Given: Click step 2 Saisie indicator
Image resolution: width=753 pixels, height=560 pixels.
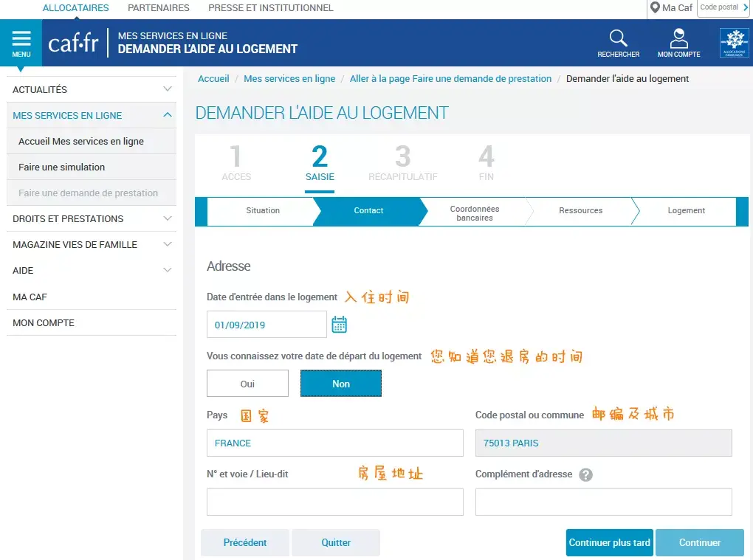Looking at the screenshot, I should [x=320, y=163].
